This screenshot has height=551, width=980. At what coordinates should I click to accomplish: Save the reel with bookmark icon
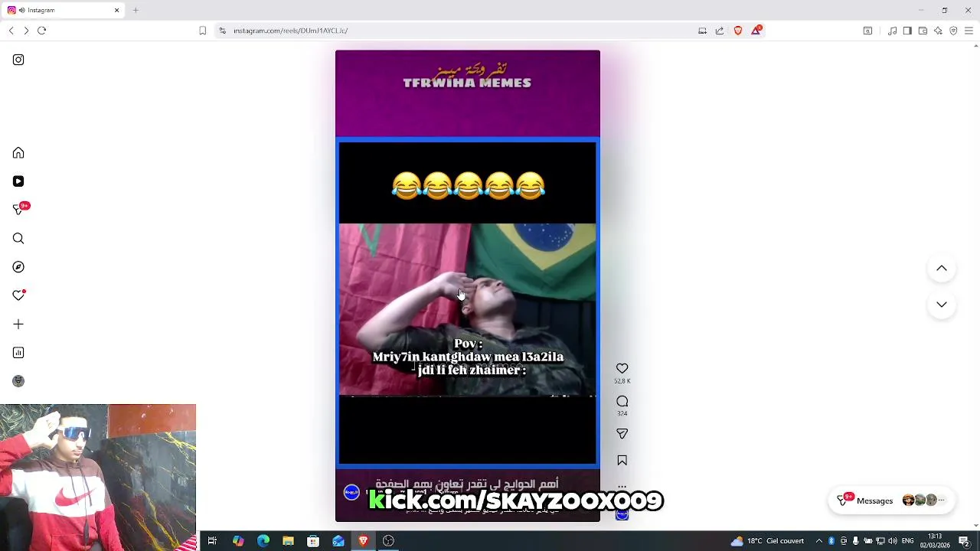click(x=622, y=461)
